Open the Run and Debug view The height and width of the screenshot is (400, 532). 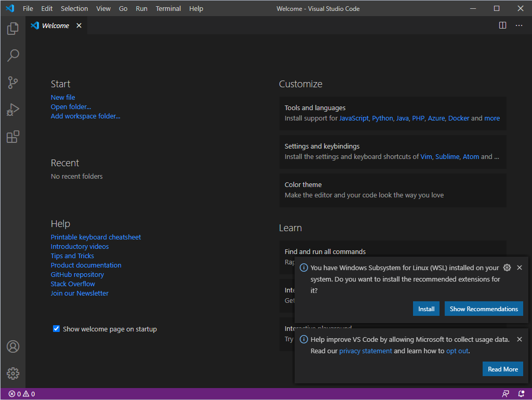pos(12,110)
